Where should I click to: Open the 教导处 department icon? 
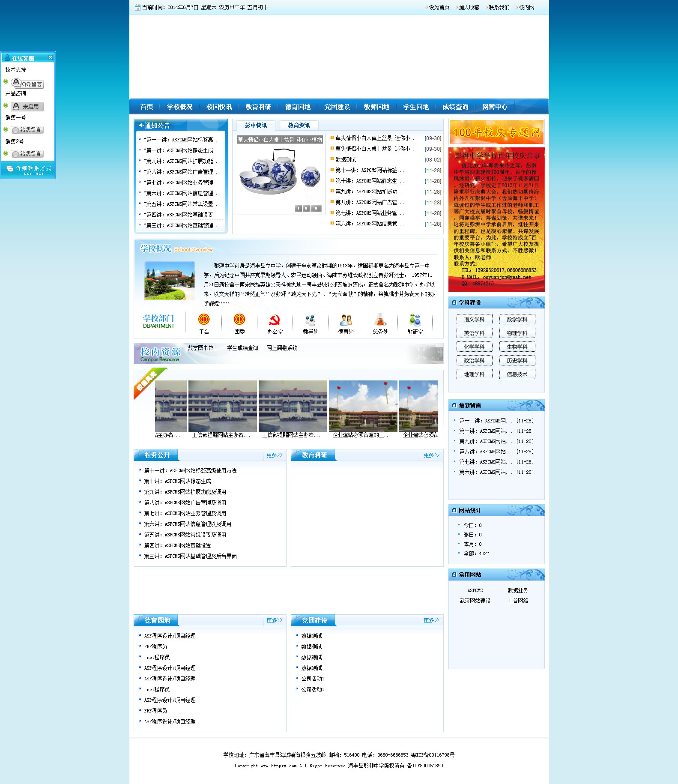coord(310,320)
